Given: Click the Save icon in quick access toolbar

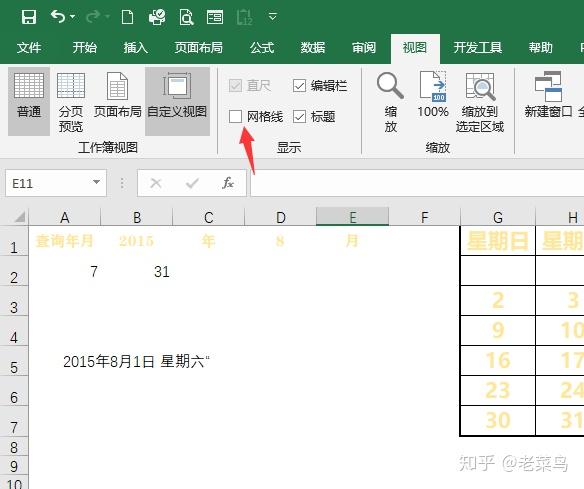Looking at the screenshot, I should coord(29,17).
